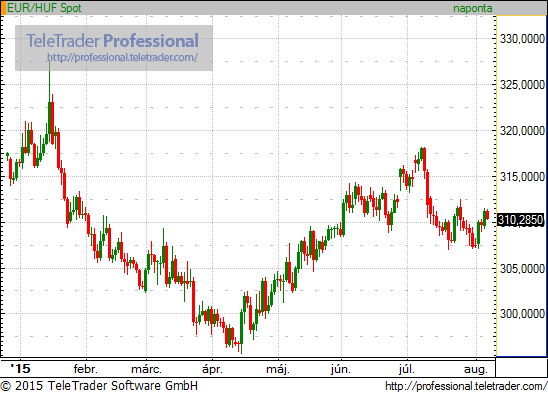The width and height of the screenshot is (548, 395).
Task: Click the 'naponta' interval label
Action: 473,8
